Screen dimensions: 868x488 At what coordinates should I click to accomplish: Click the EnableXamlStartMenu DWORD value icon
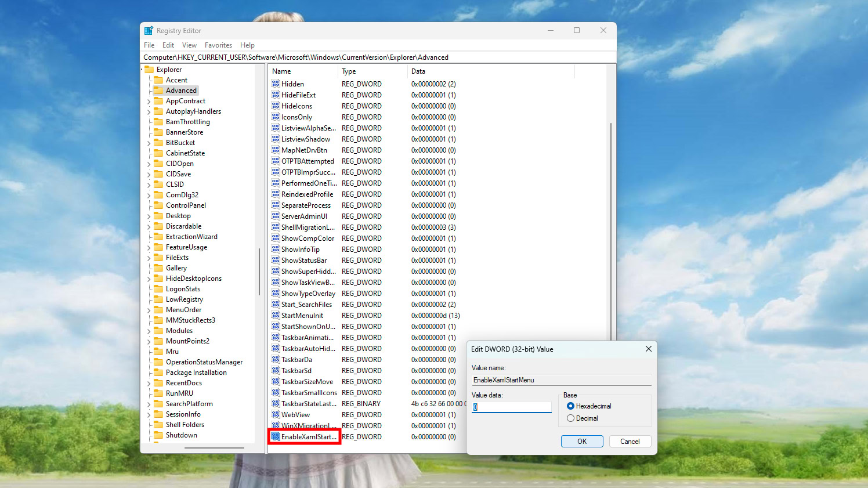pyautogui.click(x=276, y=437)
